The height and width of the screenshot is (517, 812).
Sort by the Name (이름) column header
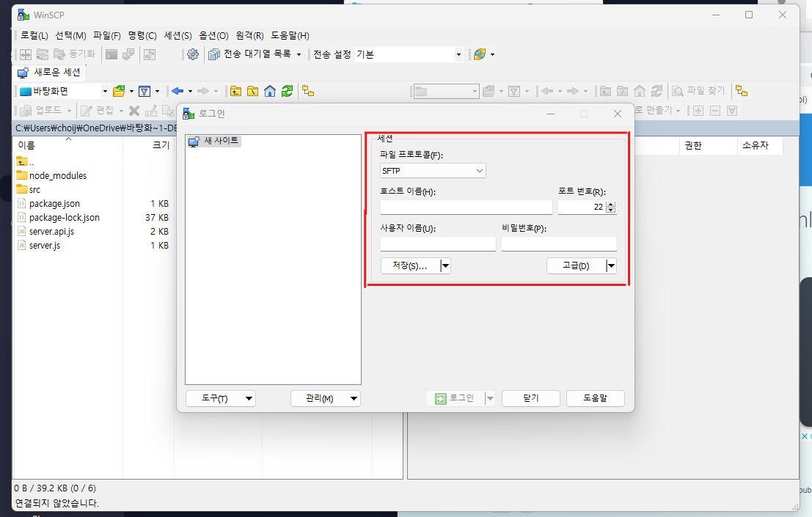pos(67,145)
